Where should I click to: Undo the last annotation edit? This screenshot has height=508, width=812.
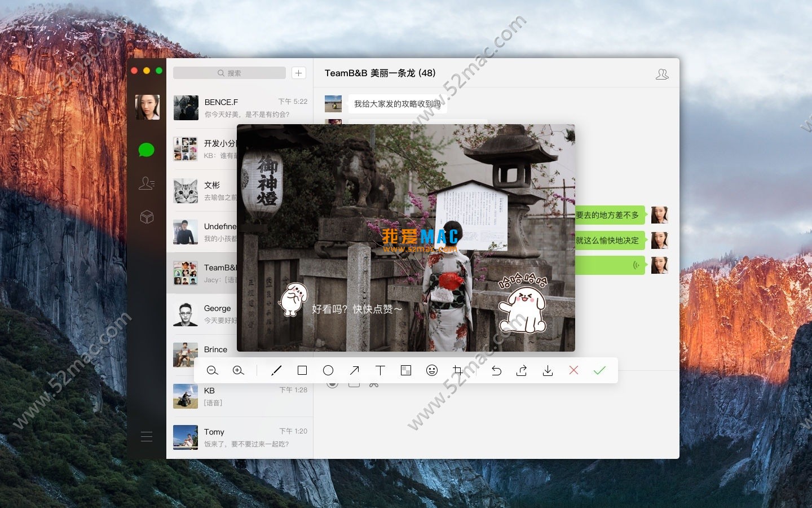[x=496, y=370]
